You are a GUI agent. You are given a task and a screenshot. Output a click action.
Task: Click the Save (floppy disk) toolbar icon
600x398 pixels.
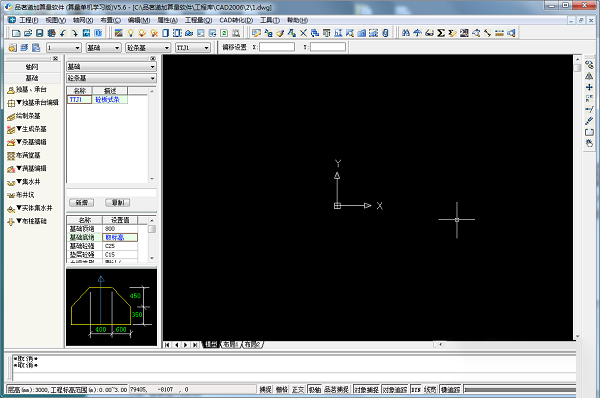click(x=39, y=33)
